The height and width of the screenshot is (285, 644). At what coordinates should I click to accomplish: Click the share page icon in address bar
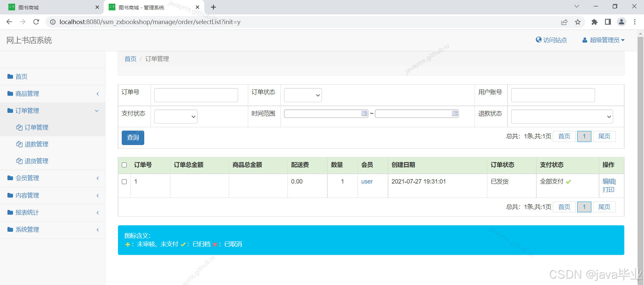point(564,22)
